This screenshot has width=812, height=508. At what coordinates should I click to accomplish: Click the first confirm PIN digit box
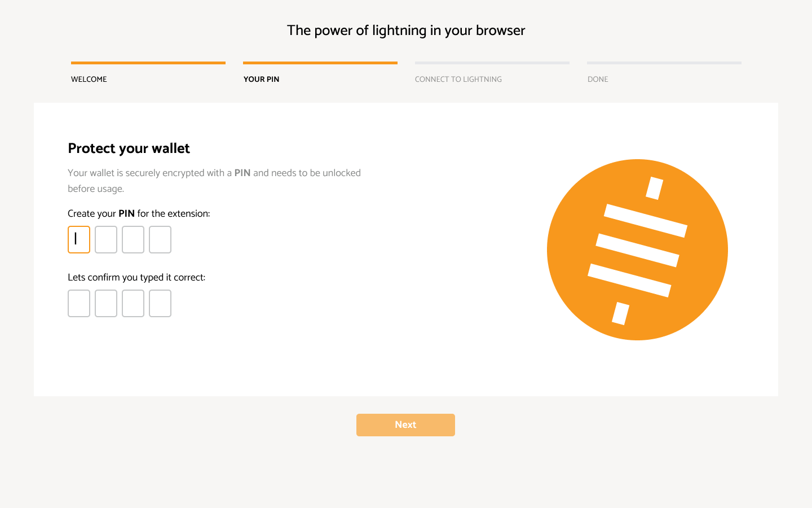pyautogui.click(x=79, y=304)
